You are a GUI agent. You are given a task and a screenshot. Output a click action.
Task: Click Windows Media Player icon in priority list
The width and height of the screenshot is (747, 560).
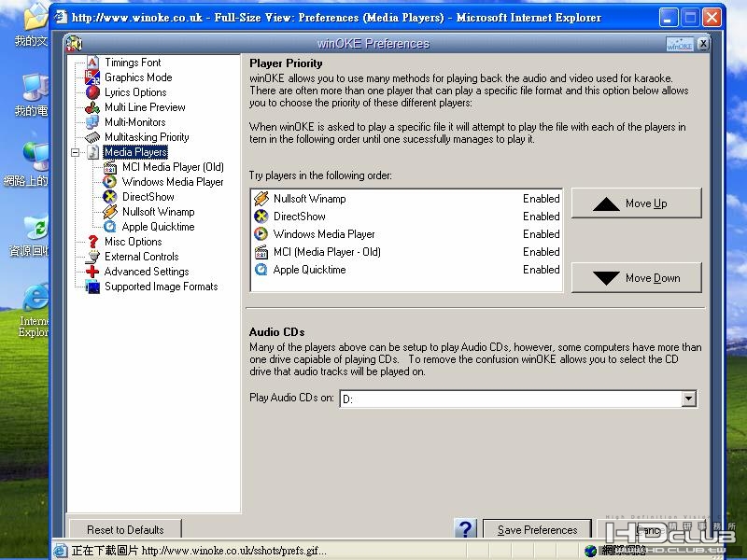(x=261, y=234)
